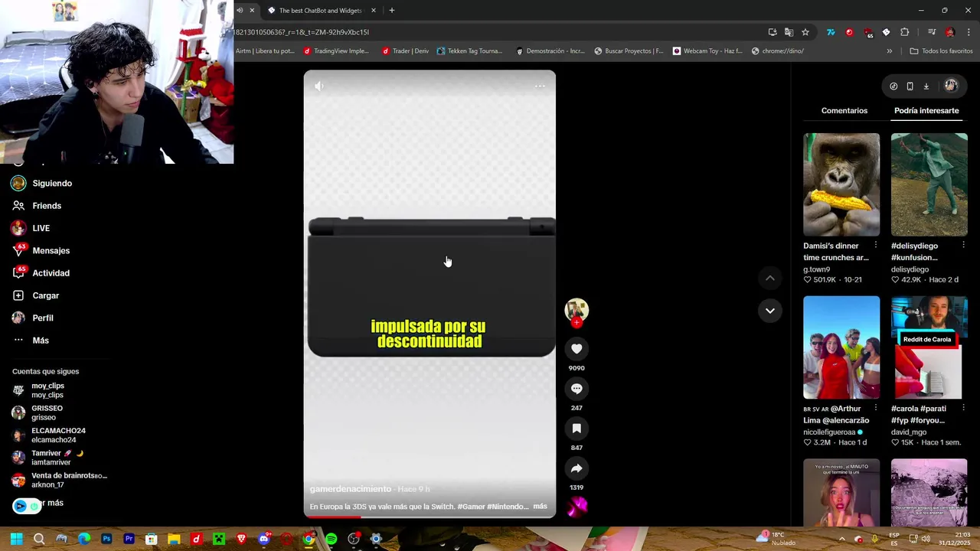
Task: Open Windows Start menu
Action: click(x=16, y=540)
